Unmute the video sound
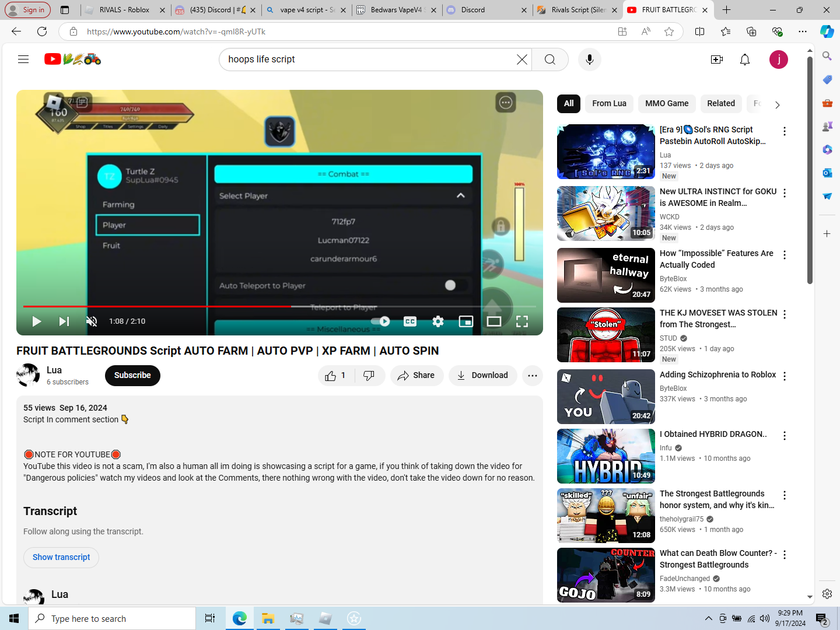Screen dimensions: 840x630 92,321
